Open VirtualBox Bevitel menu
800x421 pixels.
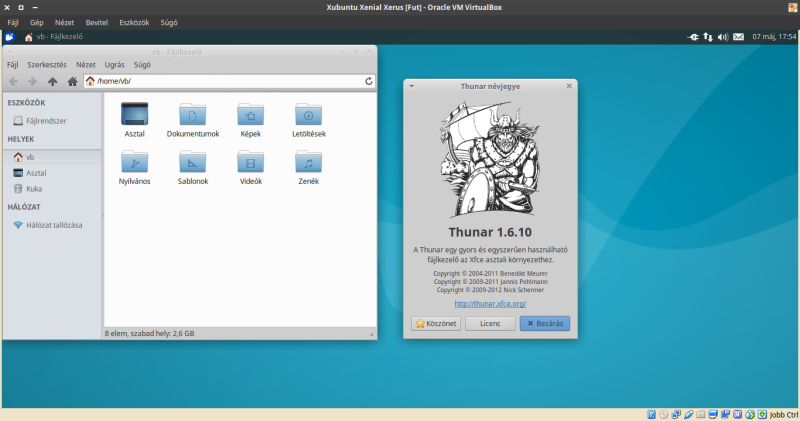click(x=96, y=22)
